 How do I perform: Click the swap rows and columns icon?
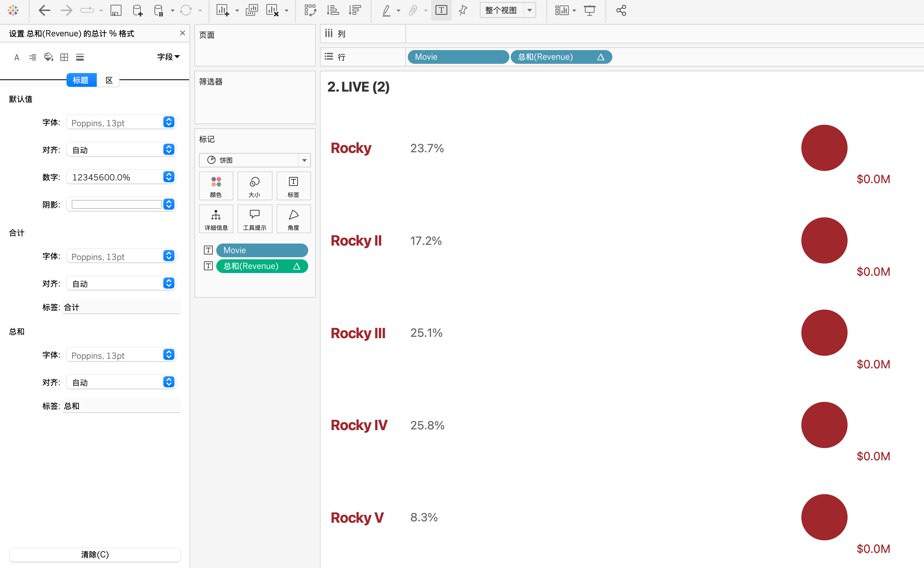coord(310,10)
